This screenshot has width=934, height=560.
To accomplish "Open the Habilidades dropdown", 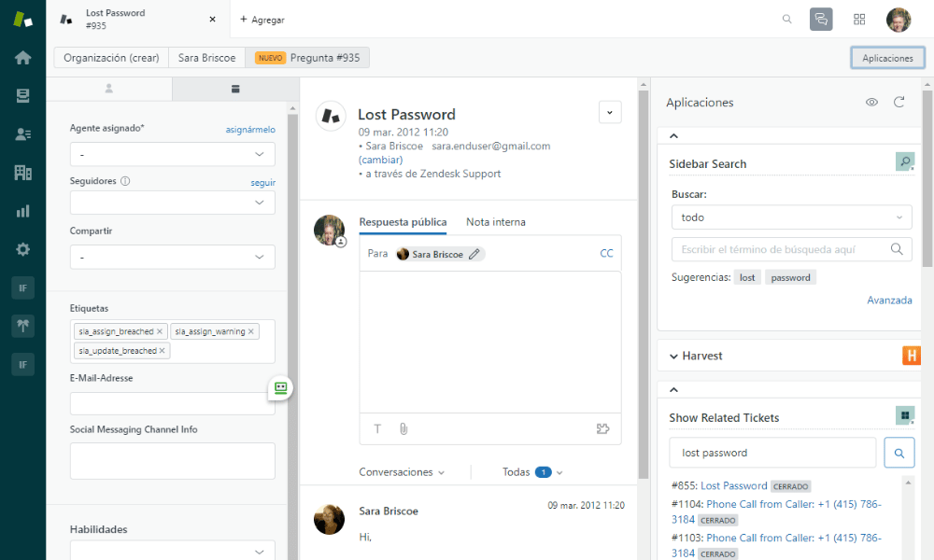I will click(172, 551).
